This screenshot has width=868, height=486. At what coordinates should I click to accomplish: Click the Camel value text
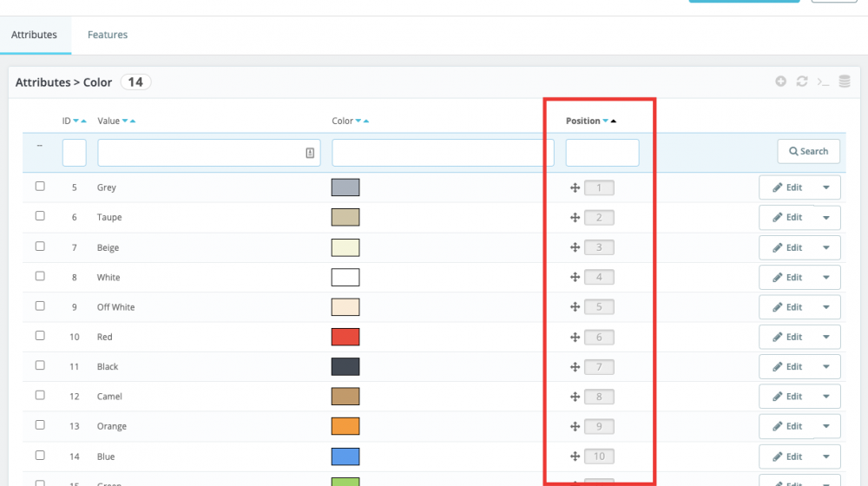pos(109,397)
